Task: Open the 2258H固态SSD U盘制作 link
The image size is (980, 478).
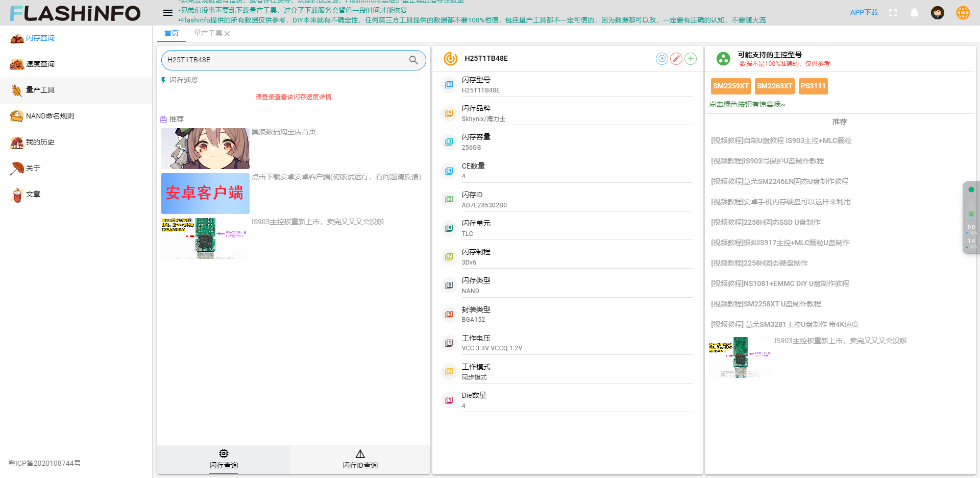Action: pos(766,222)
